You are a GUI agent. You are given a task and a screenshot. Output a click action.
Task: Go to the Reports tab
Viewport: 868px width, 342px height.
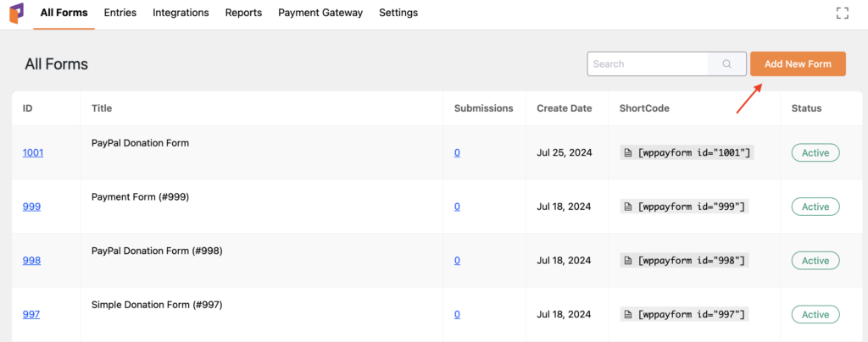tap(243, 13)
